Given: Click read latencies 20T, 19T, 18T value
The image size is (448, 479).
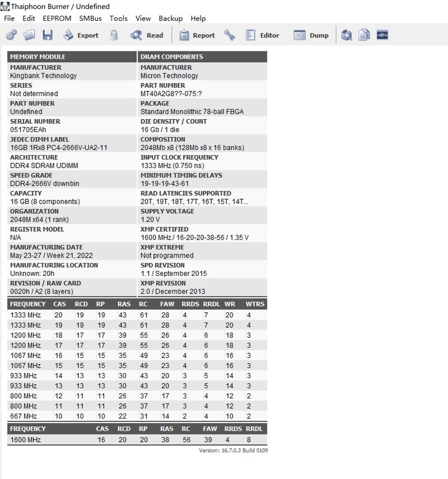Looking at the screenshot, I should point(194,202).
